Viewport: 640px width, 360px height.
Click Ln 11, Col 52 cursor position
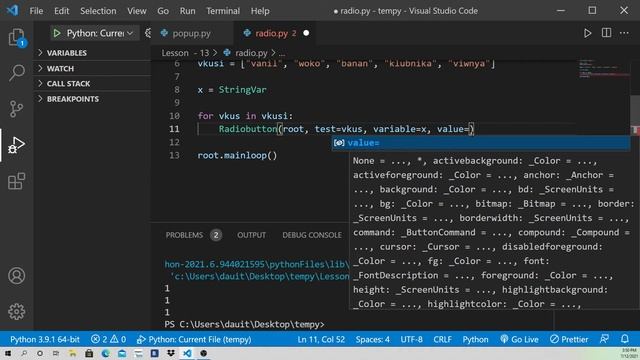[321, 339]
